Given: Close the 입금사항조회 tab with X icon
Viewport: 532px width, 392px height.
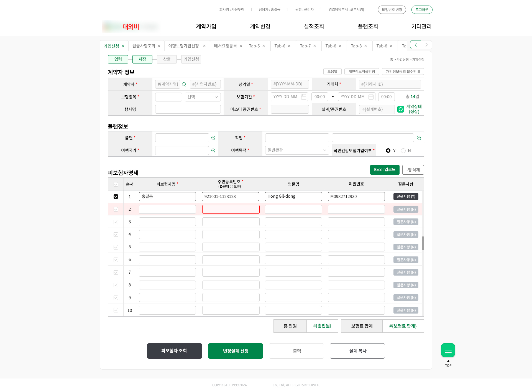Looking at the screenshot, I should (x=159, y=46).
